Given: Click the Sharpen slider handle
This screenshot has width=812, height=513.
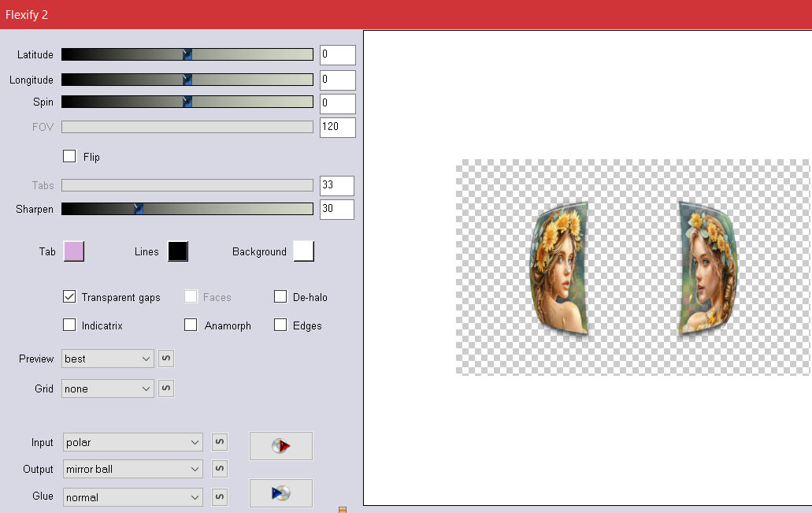Looking at the screenshot, I should click(x=139, y=210).
